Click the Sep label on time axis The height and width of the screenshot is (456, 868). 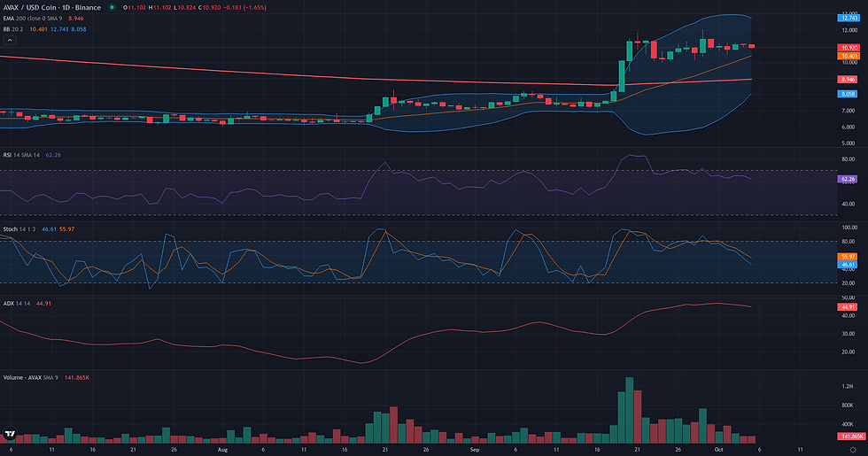click(475, 450)
